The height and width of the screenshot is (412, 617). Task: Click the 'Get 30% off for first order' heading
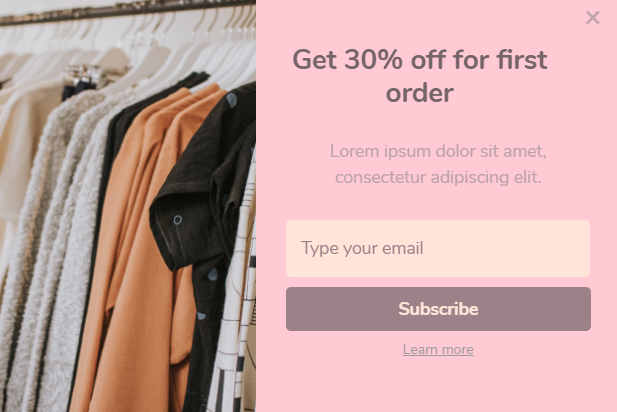(420, 76)
